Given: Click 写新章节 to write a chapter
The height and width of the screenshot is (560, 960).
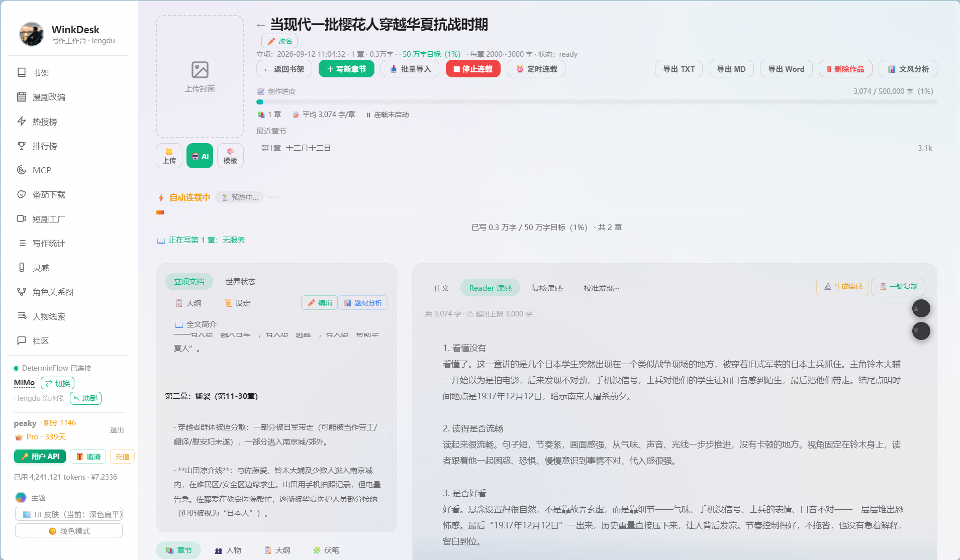Looking at the screenshot, I should [346, 69].
